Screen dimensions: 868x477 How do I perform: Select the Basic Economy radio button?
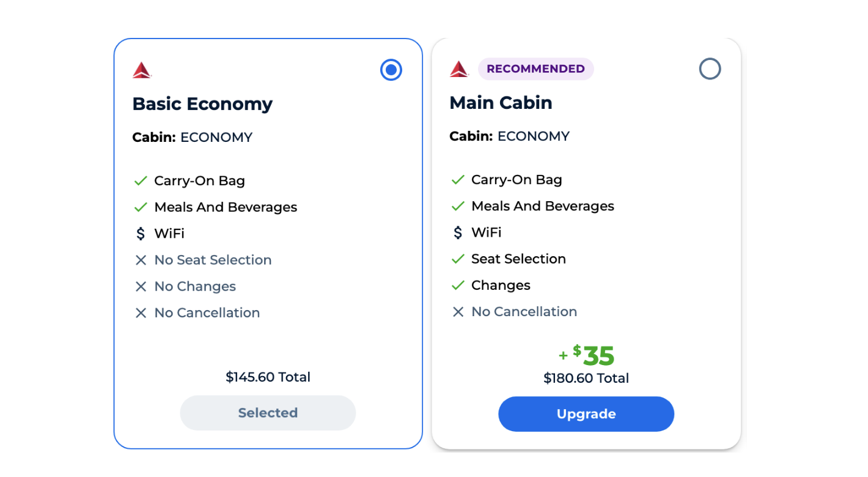click(x=391, y=70)
